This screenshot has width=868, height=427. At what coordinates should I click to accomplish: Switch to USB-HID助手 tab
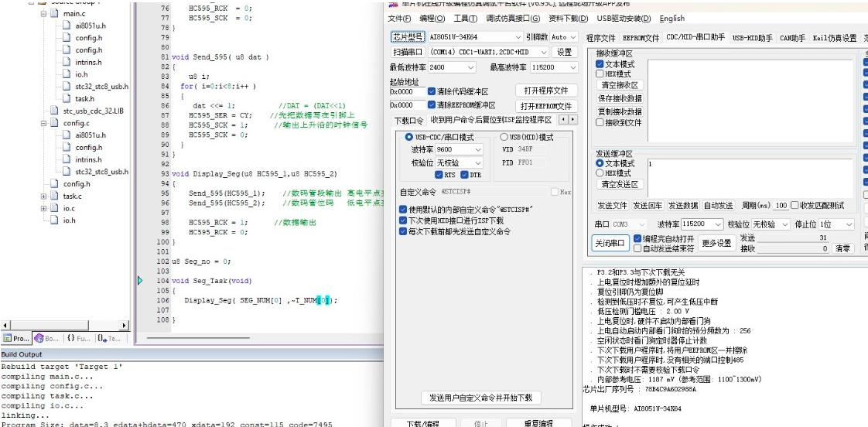pos(752,38)
